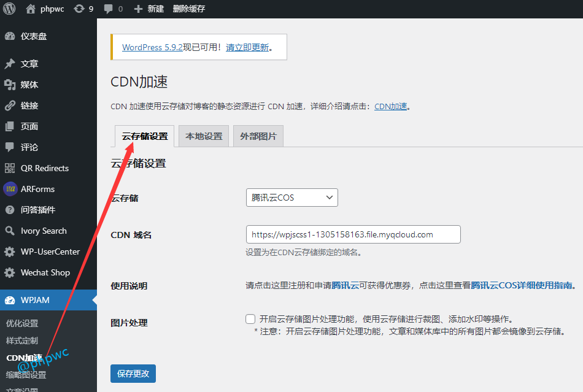Open the 优化设置 submenu item
This screenshot has height=392, width=583.
tap(22, 323)
